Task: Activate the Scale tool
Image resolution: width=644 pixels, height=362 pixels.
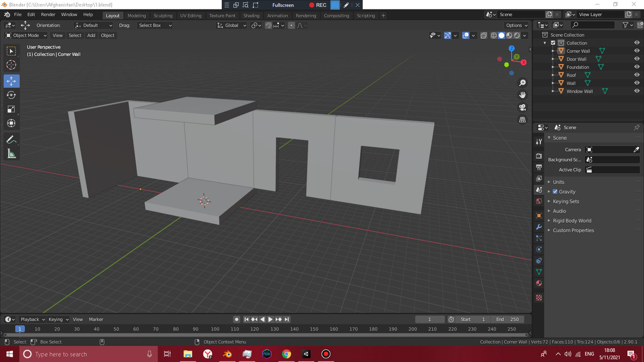Action: (x=11, y=109)
